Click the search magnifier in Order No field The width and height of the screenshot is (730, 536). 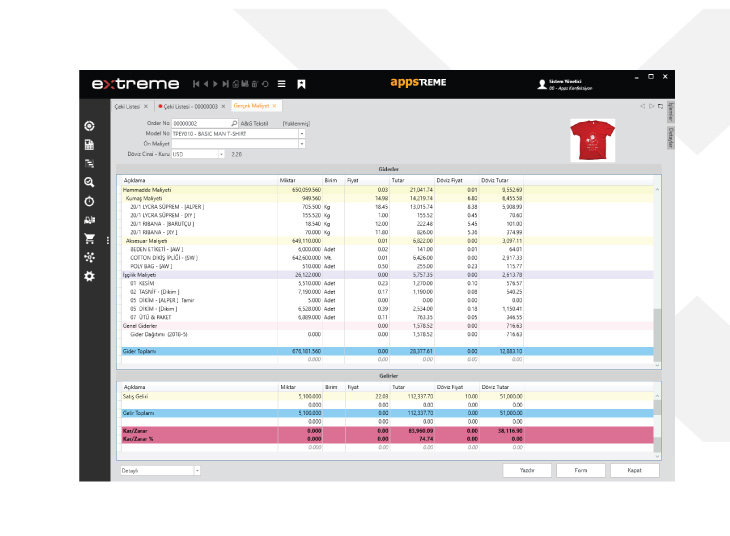coord(234,123)
